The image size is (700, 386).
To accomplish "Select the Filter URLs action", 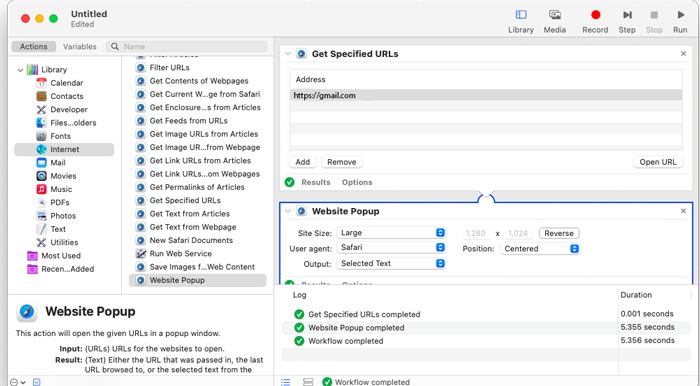I will click(x=169, y=68).
